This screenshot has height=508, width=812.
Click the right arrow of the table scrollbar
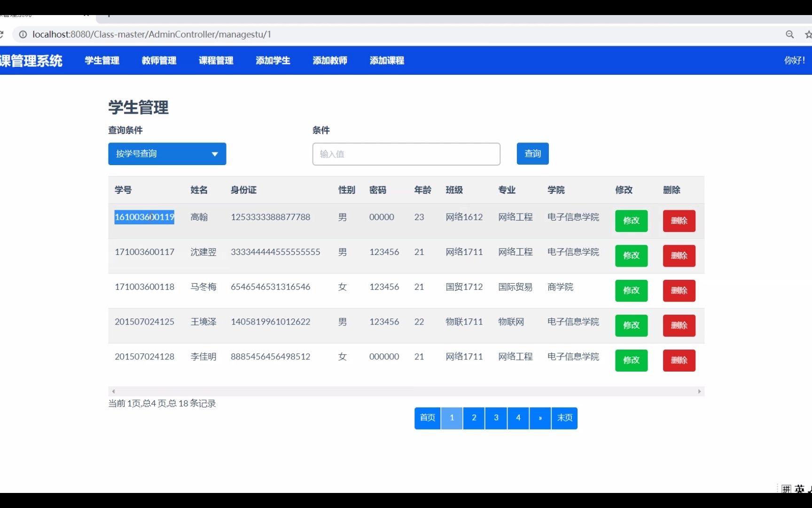700,391
